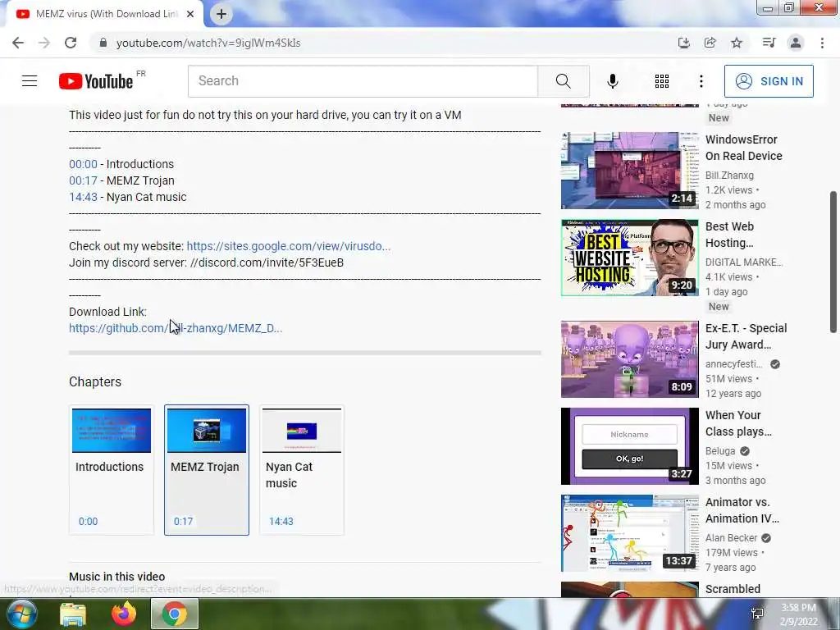Screen dimensions: 840x630
Task: Open a new tab with the plus button
Action: (x=221, y=14)
